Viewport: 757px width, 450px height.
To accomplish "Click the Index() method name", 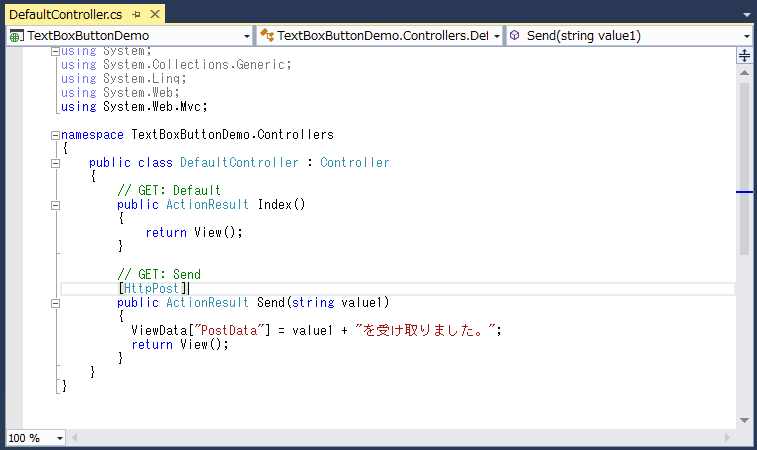I will click(281, 204).
